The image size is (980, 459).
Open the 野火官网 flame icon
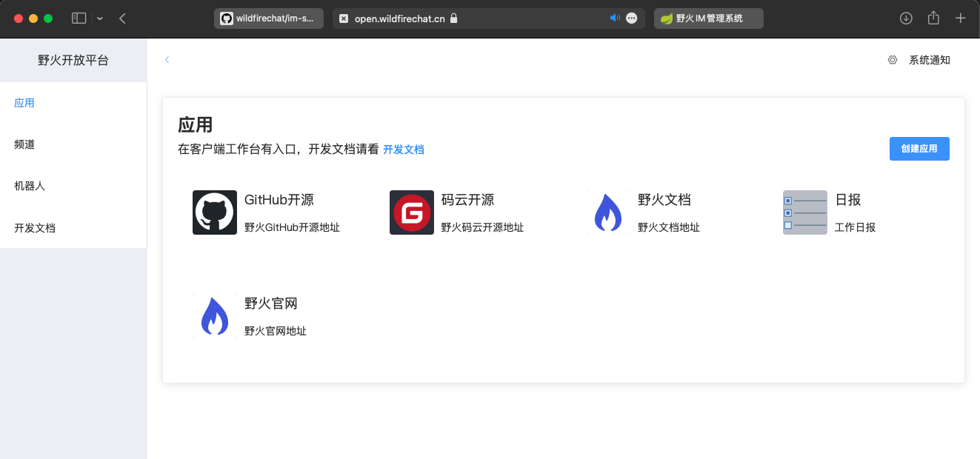(x=215, y=316)
